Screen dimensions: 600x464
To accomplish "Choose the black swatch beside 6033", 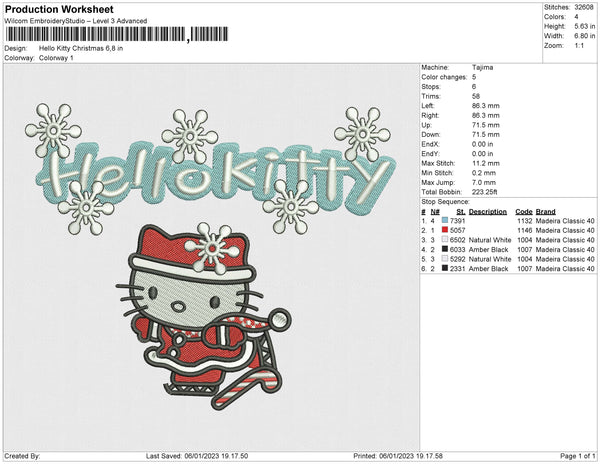I will [x=445, y=249].
